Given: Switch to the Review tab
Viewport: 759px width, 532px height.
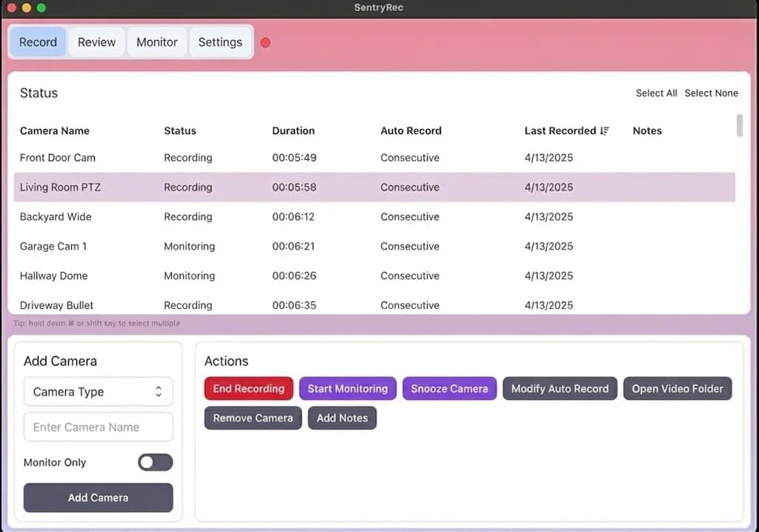Looking at the screenshot, I should tap(96, 42).
